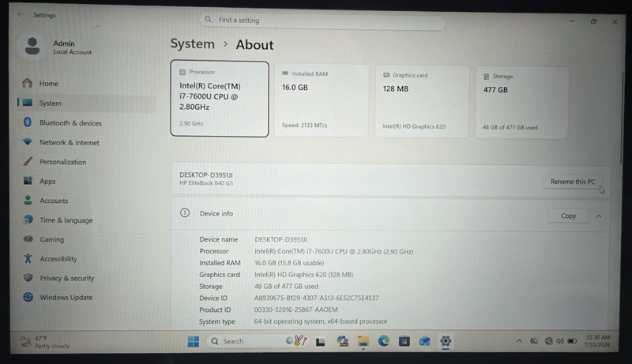This screenshot has height=364, width=632.
Task: Open Apps settings
Action: 87,181
